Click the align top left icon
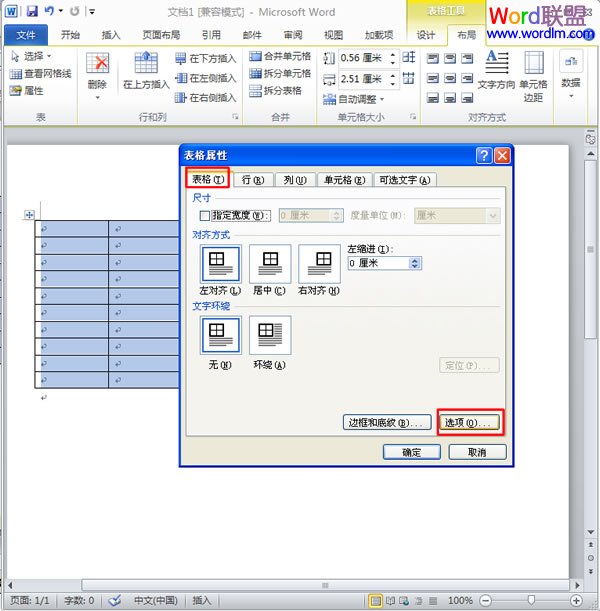Viewport: 600px width, 611px height. pyautogui.click(x=432, y=59)
